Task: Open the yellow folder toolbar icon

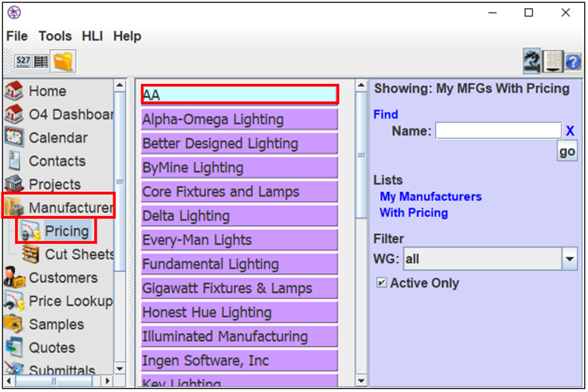Action: 63,61
